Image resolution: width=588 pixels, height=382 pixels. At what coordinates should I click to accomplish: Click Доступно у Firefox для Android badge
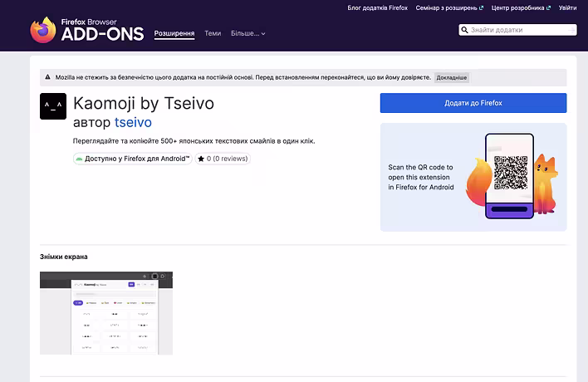click(133, 159)
